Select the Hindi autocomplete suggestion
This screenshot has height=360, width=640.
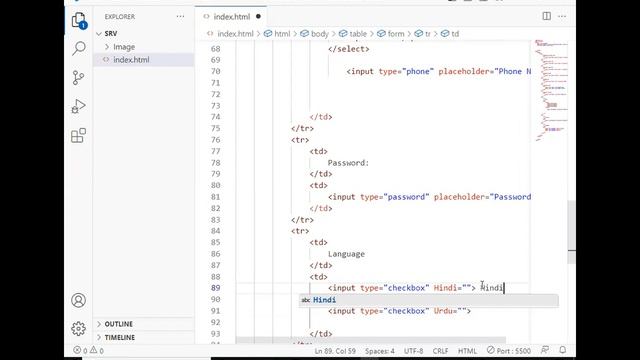[429, 300]
